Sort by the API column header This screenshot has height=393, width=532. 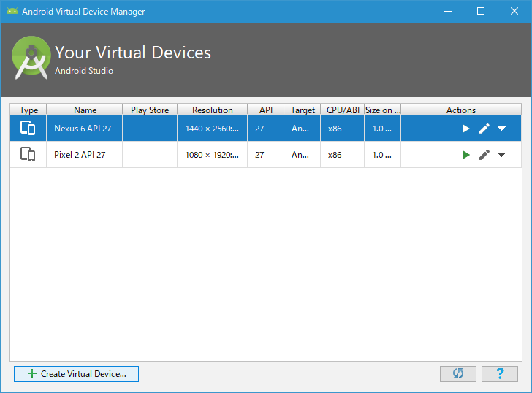point(266,110)
